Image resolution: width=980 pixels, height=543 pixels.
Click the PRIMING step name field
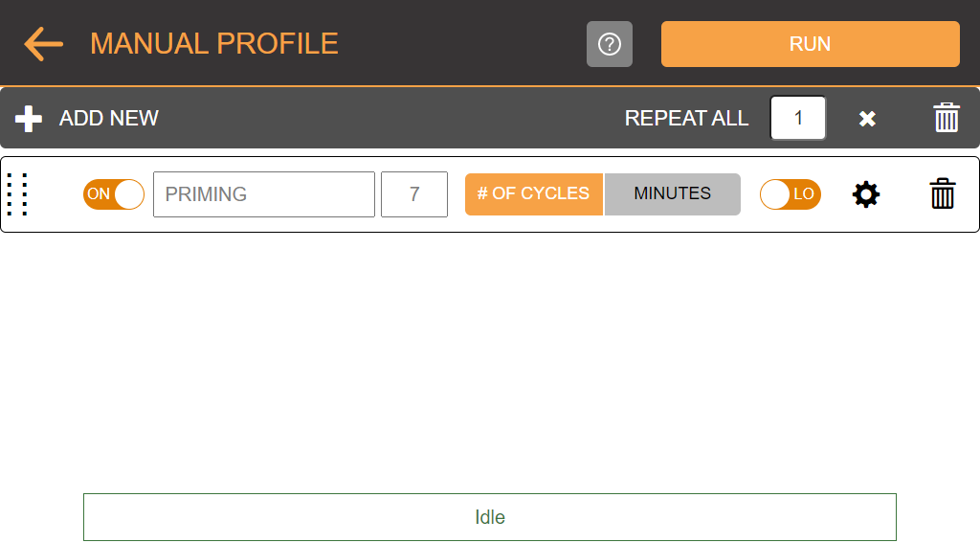(x=264, y=194)
